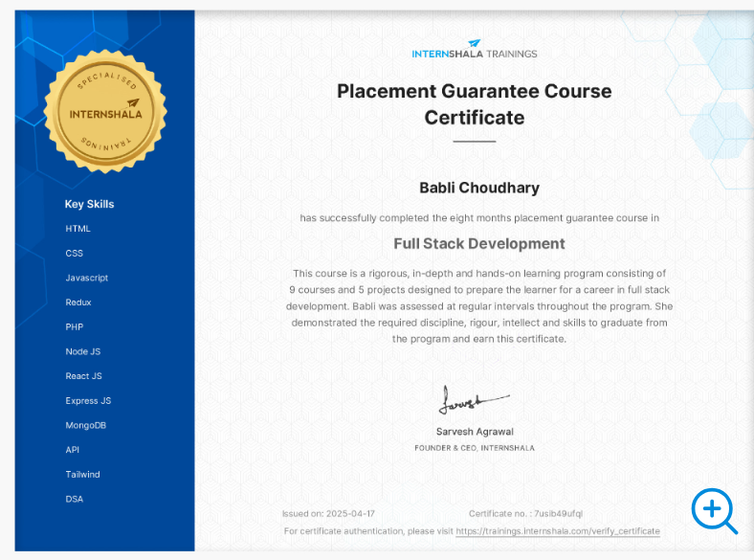Open the verify_certificate link
754x560 pixels.
point(558,531)
